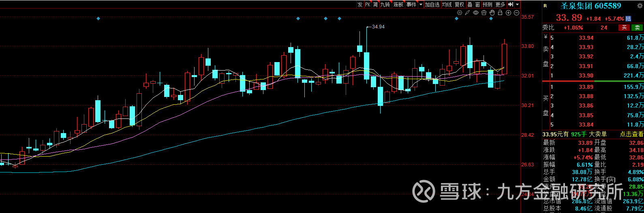Open the chart settings gear icon
The image size is (644, 213).
tap(459, 13)
